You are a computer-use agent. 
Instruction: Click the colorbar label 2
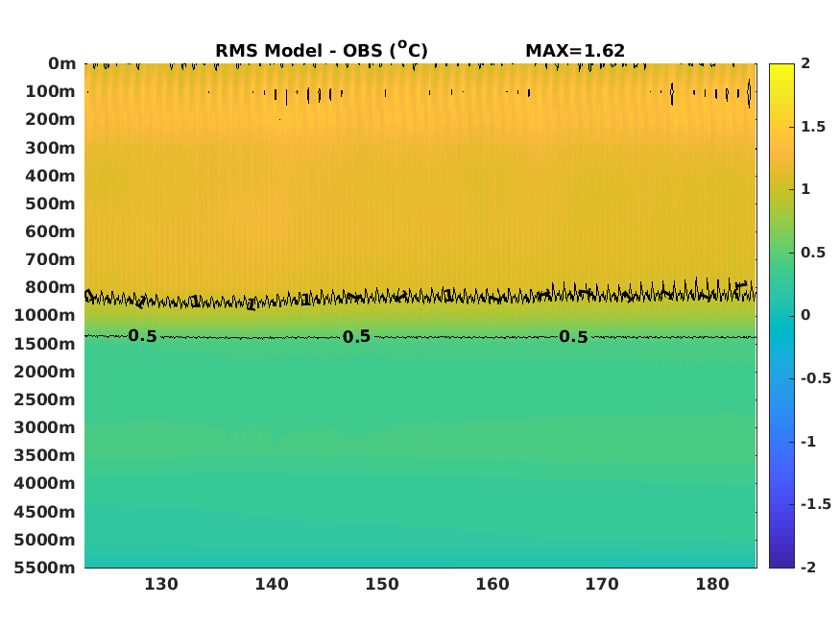(x=805, y=63)
